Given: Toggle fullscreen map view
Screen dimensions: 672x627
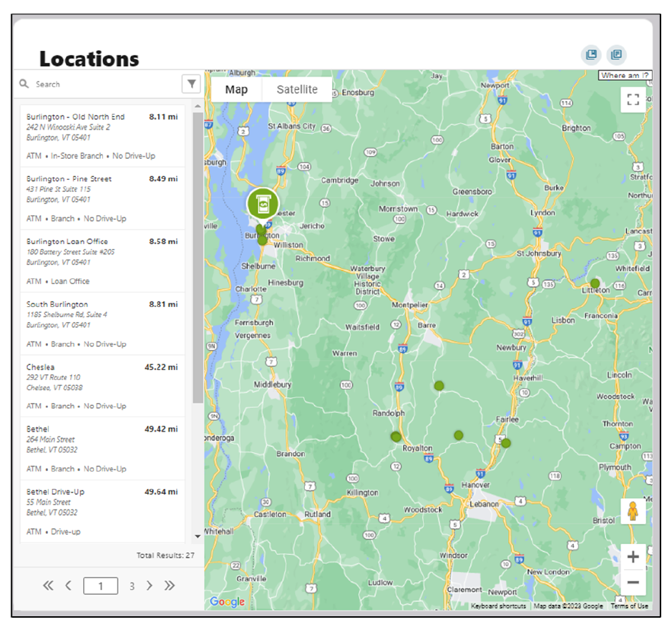Looking at the screenshot, I should (633, 100).
